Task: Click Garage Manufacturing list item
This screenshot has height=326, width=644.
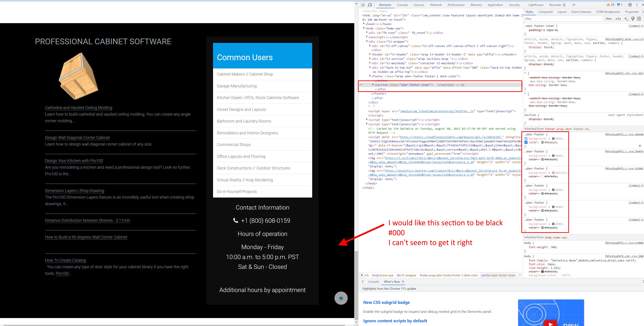Action: tap(237, 86)
